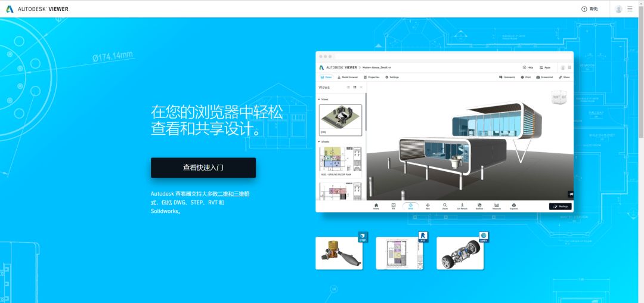Click the {3D} view thumbnail in preview

click(x=340, y=120)
